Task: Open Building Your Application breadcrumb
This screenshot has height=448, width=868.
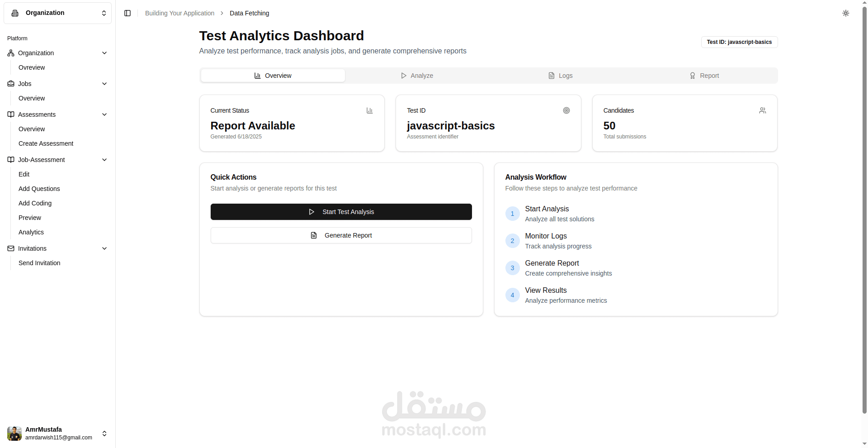Action: (x=179, y=13)
